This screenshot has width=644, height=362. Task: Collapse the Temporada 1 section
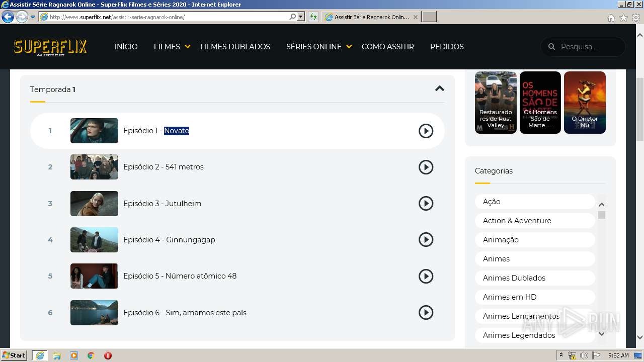coord(439,88)
